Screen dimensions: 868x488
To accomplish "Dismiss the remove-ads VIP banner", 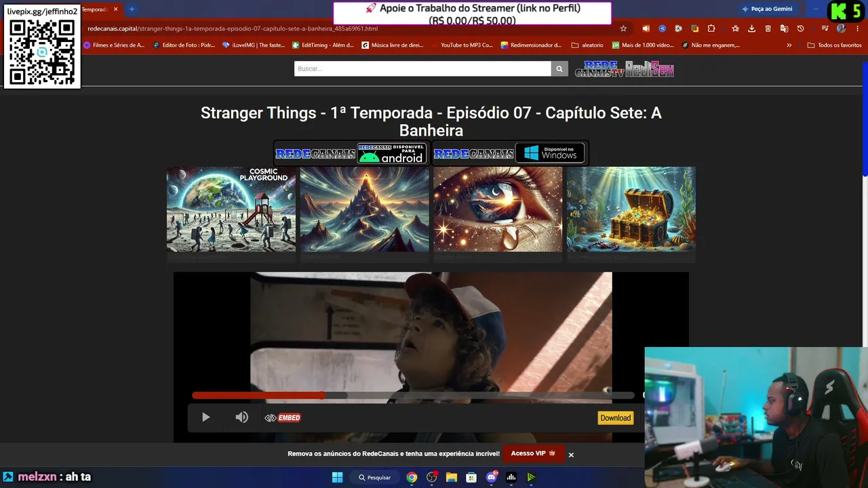I will [x=571, y=455].
